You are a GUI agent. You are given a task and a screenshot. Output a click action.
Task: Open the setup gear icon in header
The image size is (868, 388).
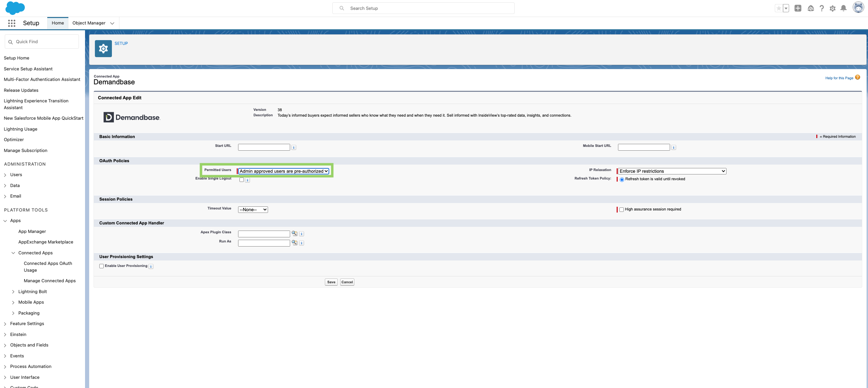[x=833, y=9]
